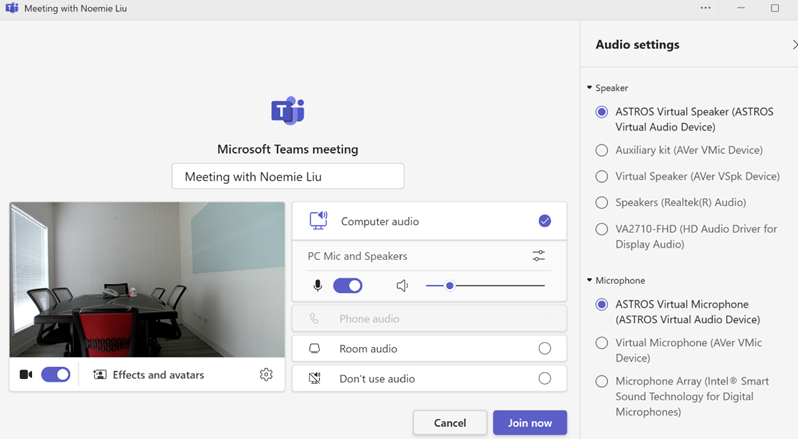Collapse the Microphone section
798x439 pixels.
point(590,281)
